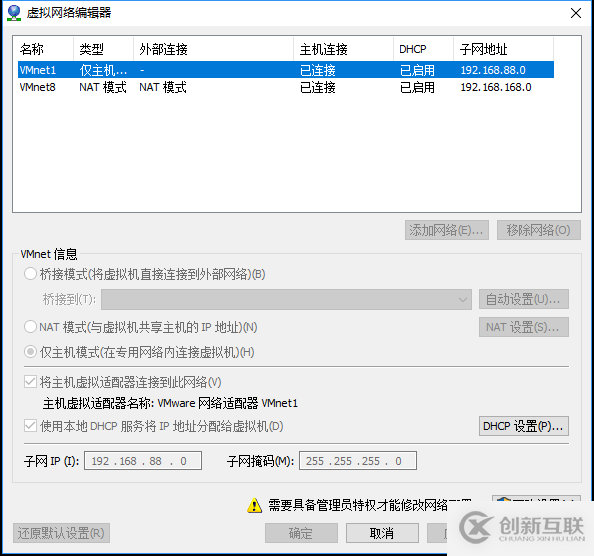Click the 子网 IP input field
Image resolution: width=594 pixels, height=556 pixels.
143,461
